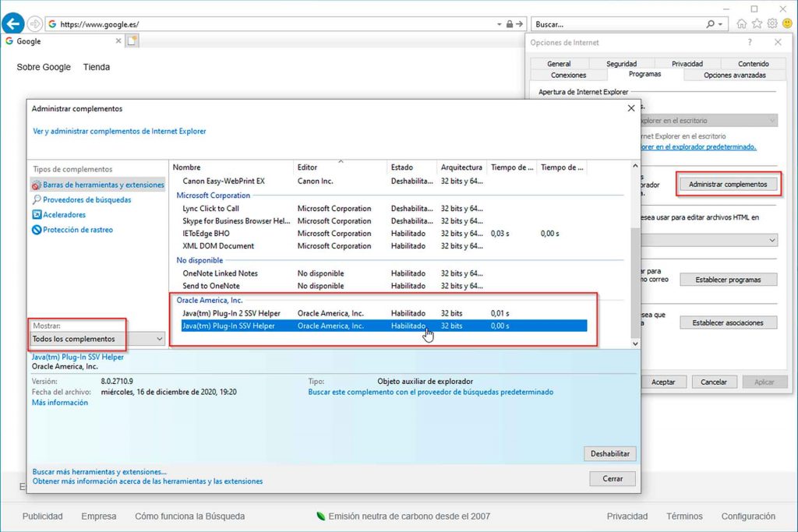Select the Lync Click to Call add-on

384,209
